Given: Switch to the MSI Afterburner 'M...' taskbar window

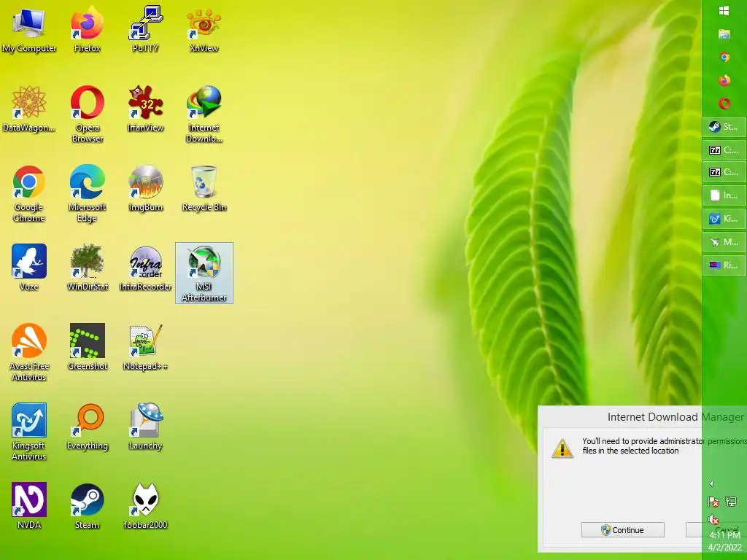Looking at the screenshot, I should (724, 242).
